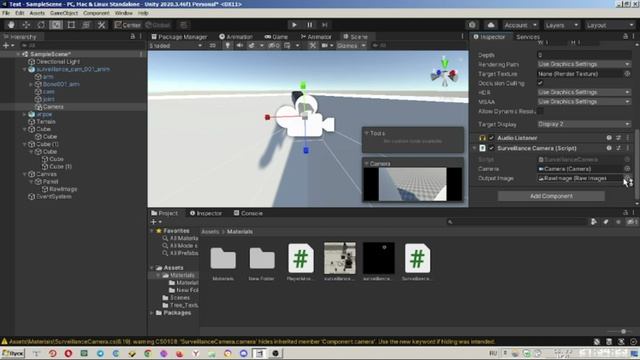Open the Shaded draw mode dropdown

(x=176, y=46)
